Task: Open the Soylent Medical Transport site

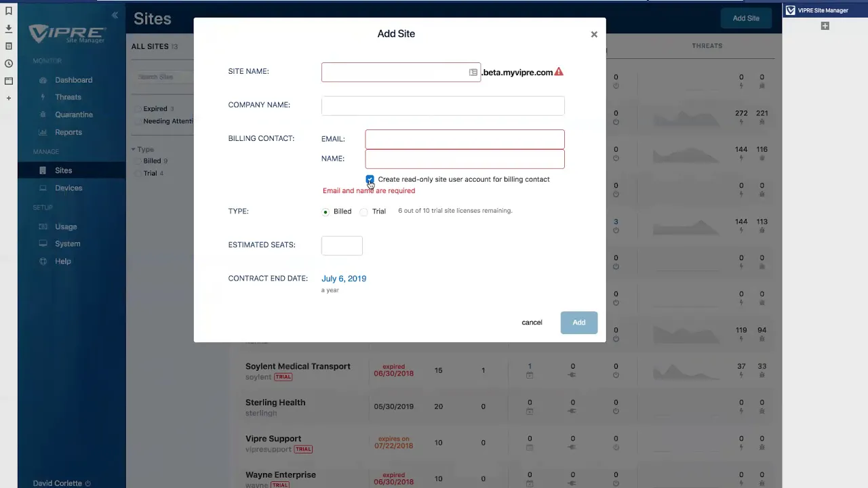Action: coord(298,366)
